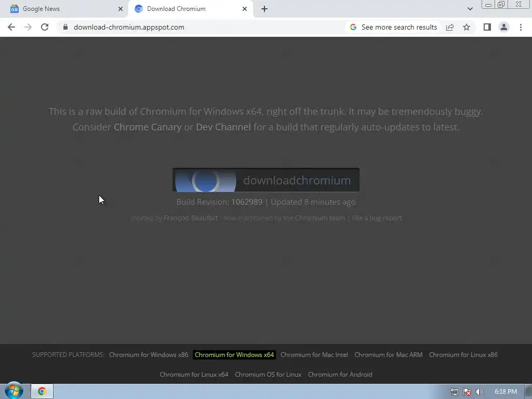Viewport: 532px width, 399px height.
Task: Open the Windows Start orb
Action: coord(14,391)
